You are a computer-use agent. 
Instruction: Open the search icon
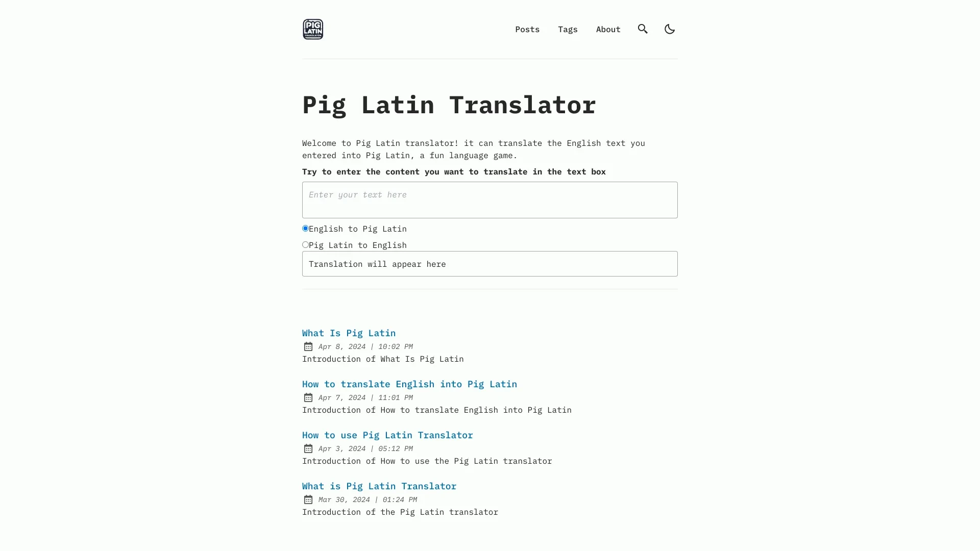pos(642,29)
